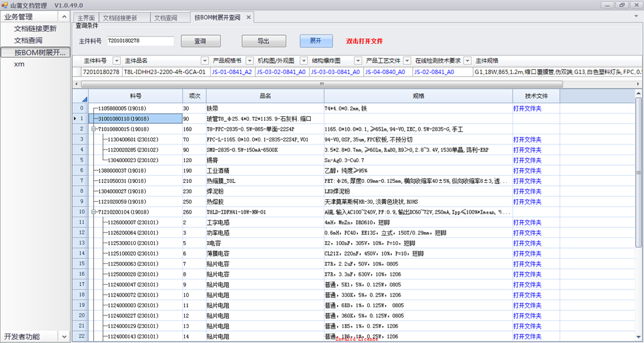This screenshot has height=343, width=644.
Task: Select tree node 71210200104 (19018)
Action: tap(124, 212)
